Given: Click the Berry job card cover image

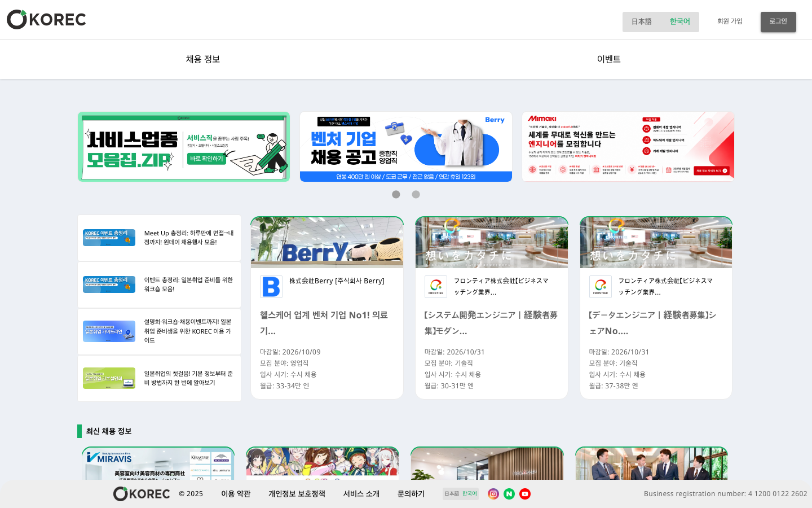Looking at the screenshot, I should click(x=327, y=242).
